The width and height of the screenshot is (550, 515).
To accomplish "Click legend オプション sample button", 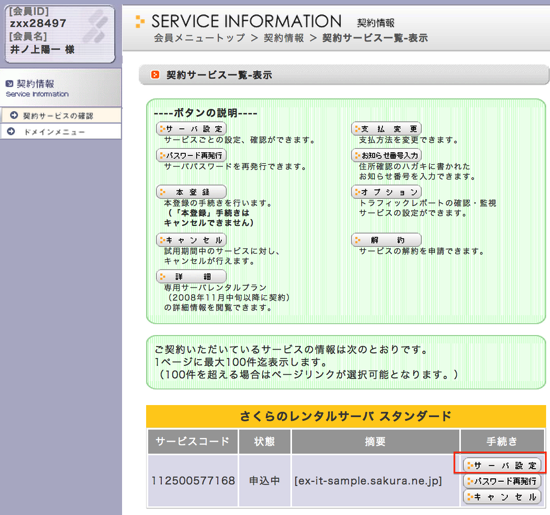I will [386, 192].
